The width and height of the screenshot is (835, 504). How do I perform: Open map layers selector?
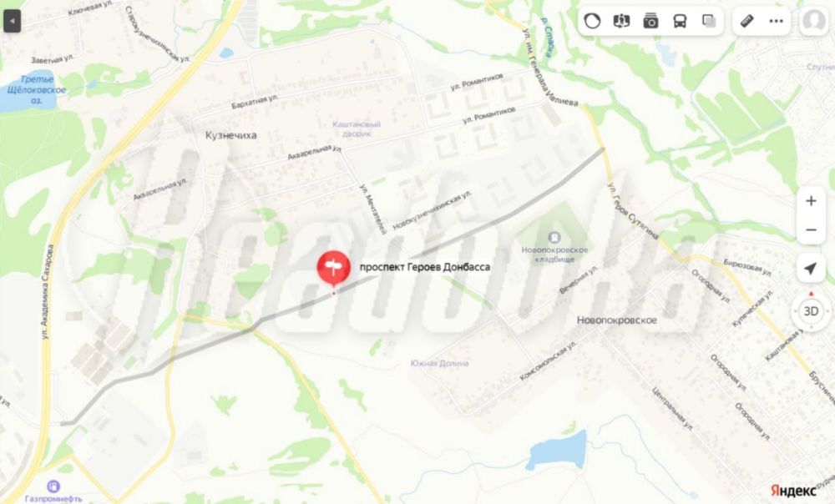coord(709,22)
